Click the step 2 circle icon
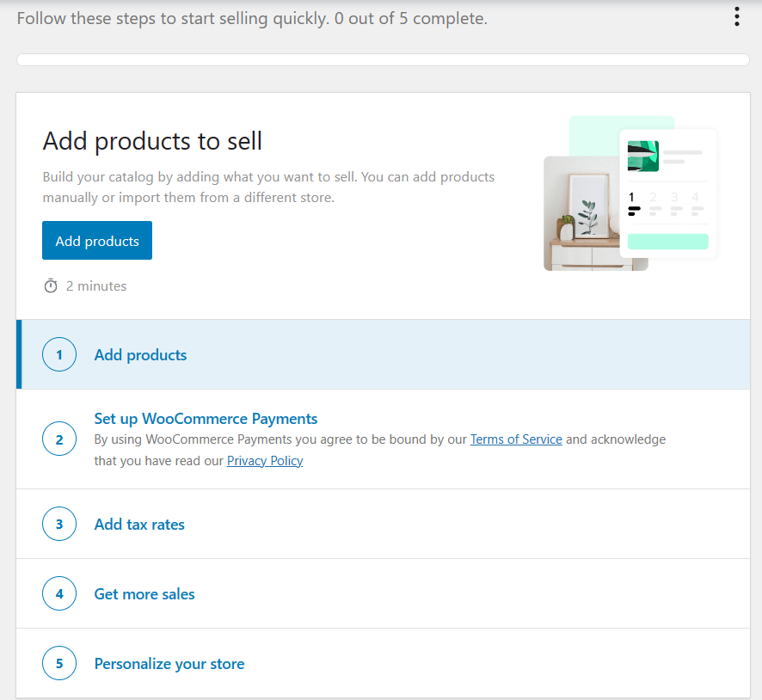This screenshot has width=762, height=700. coord(59,439)
